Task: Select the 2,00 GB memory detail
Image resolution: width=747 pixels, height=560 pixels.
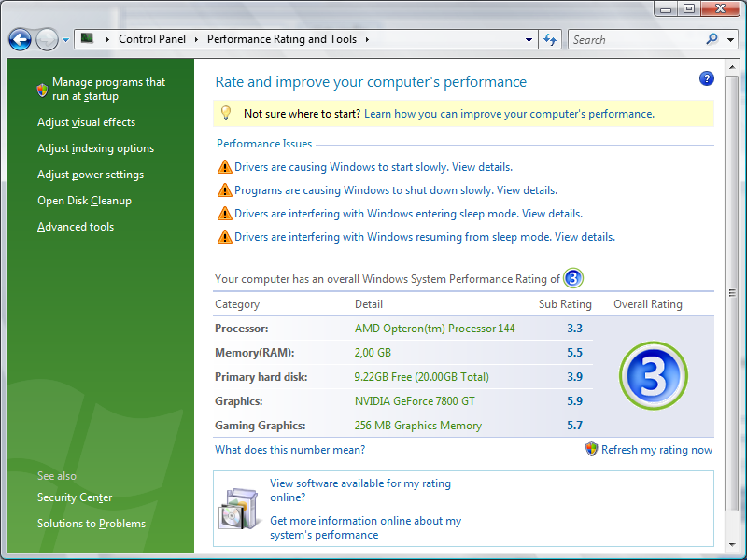Action: tap(373, 353)
